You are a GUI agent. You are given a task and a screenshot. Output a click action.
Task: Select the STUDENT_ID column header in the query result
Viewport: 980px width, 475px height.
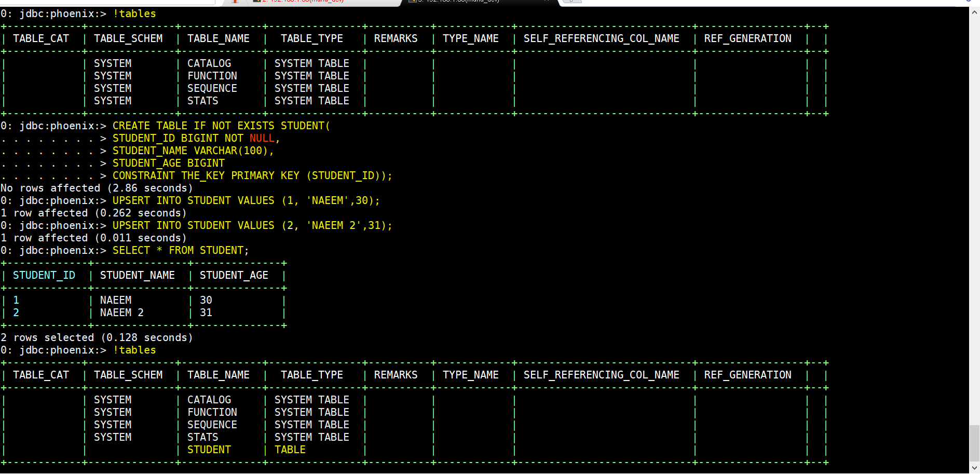click(x=44, y=275)
